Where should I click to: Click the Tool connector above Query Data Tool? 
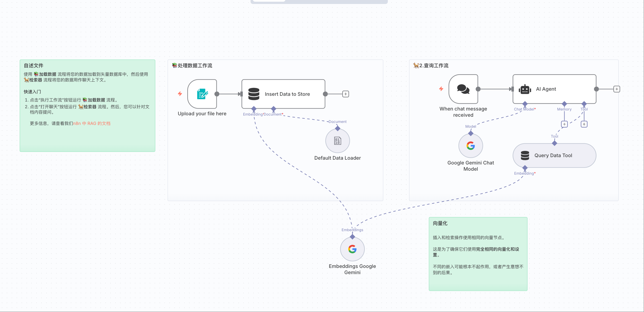pos(554,143)
